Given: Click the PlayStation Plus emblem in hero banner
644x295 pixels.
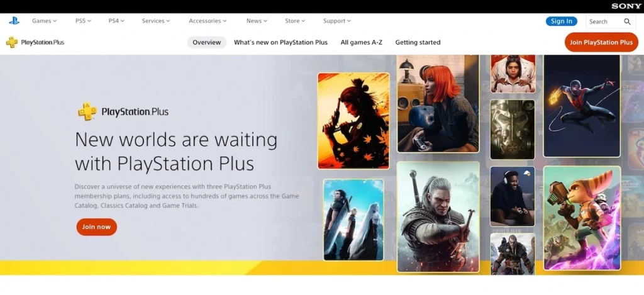Looking at the screenshot, I should coord(87,112).
